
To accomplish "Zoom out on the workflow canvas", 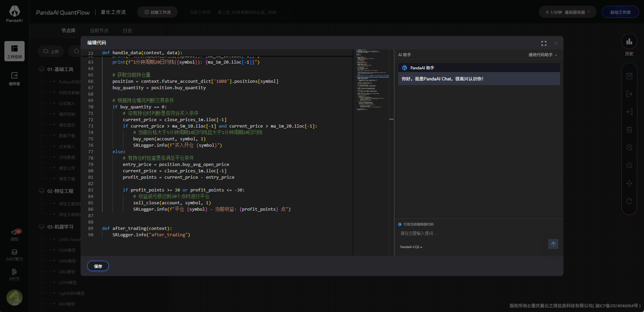I will tap(629, 165).
